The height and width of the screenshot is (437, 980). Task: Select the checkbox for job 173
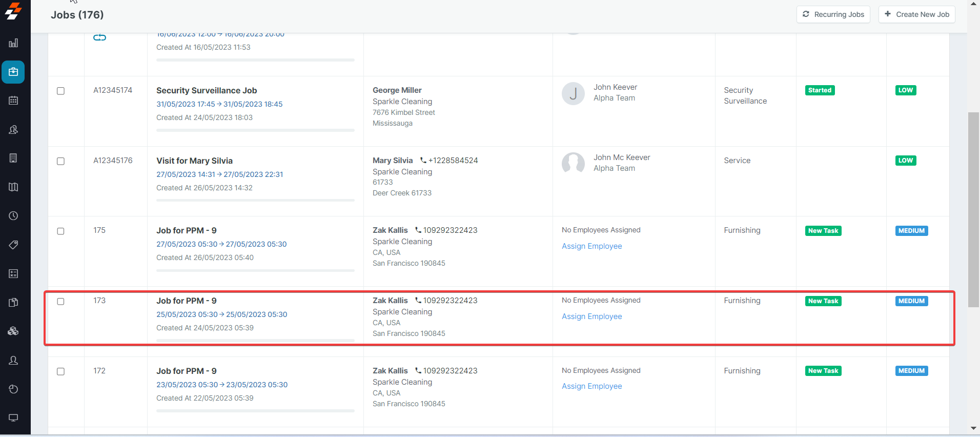60,302
